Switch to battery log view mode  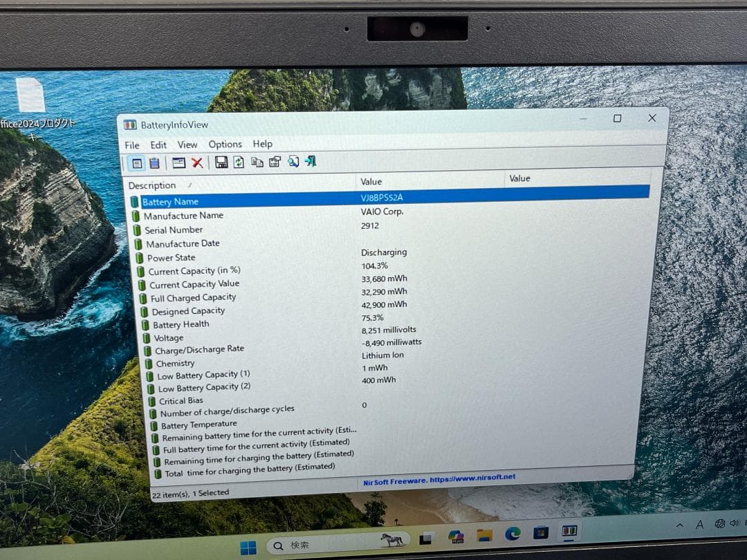coord(155,162)
